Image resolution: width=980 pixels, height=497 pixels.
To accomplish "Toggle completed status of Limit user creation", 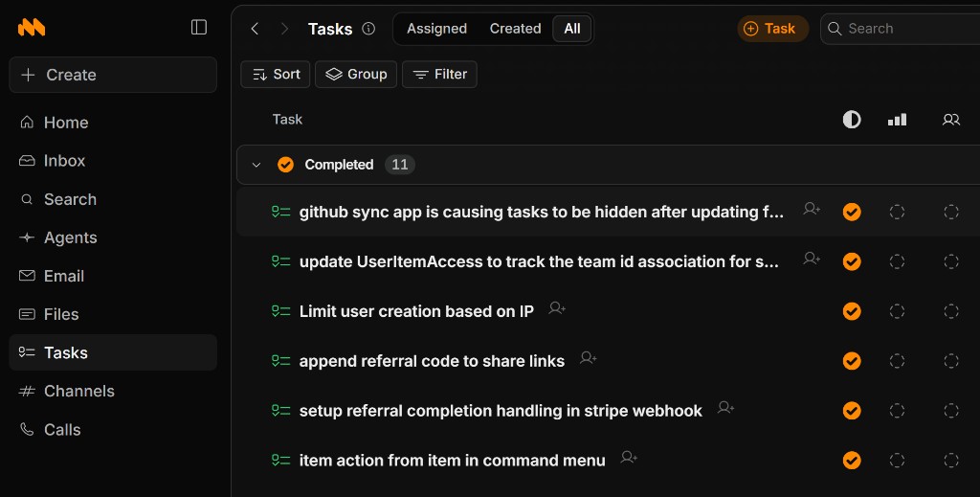I will click(851, 311).
